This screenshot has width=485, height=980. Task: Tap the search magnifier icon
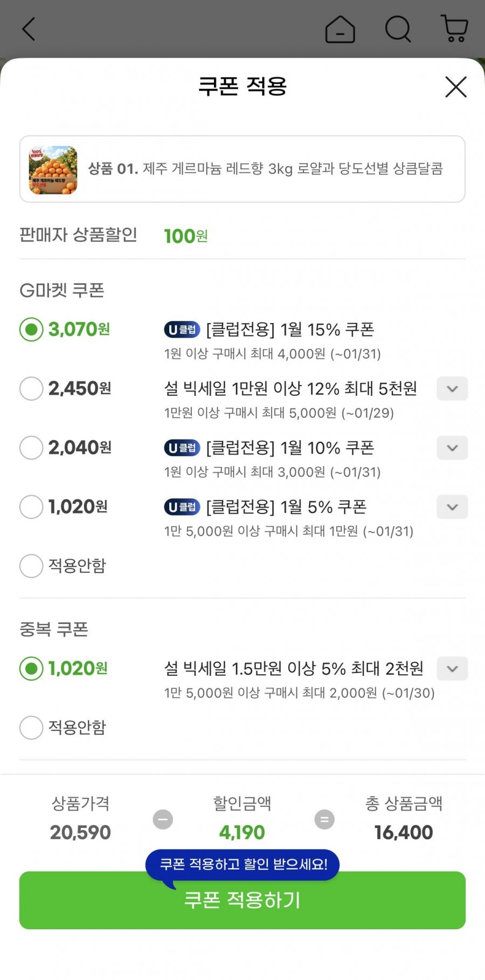[398, 29]
